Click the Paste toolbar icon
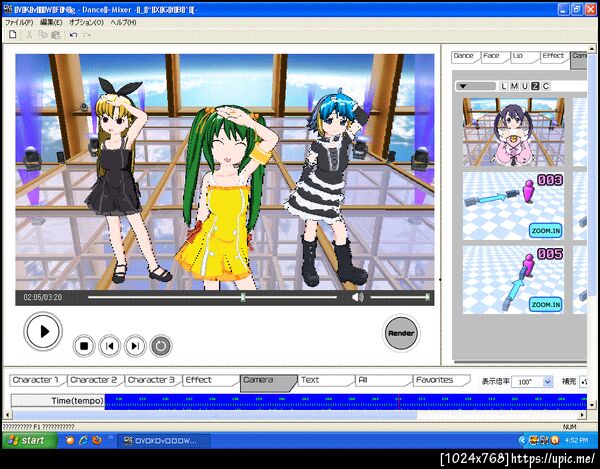600x469 pixels. click(56, 35)
